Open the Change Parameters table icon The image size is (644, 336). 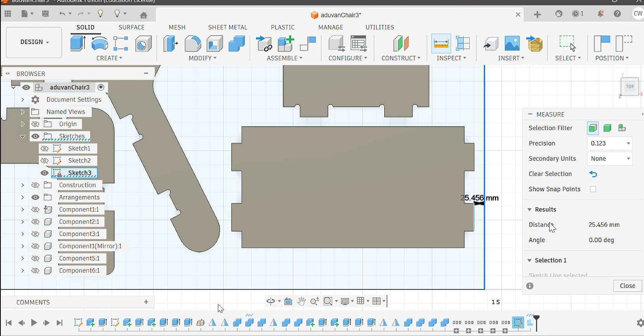click(x=359, y=44)
